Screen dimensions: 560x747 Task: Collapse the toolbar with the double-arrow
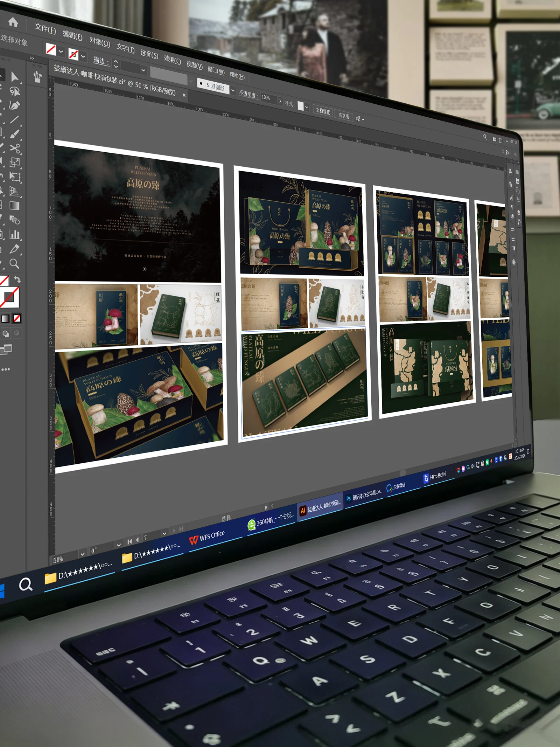click(x=32, y=58)
